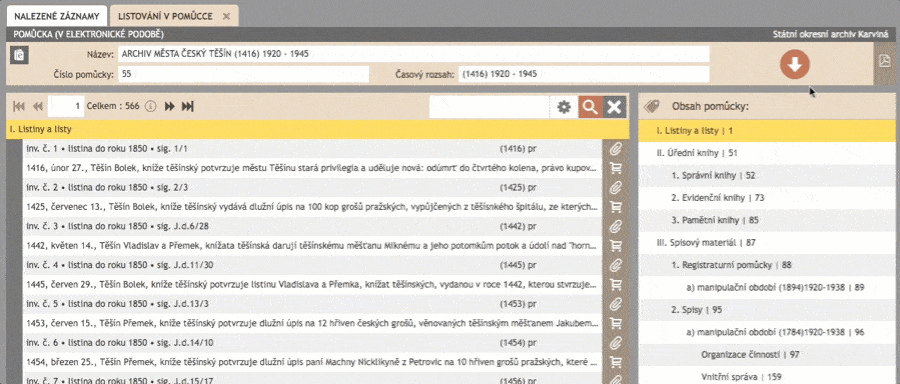
Task: Click row inv. č. 3 sig. J.d.6/28
Action: tap(313, 227)
